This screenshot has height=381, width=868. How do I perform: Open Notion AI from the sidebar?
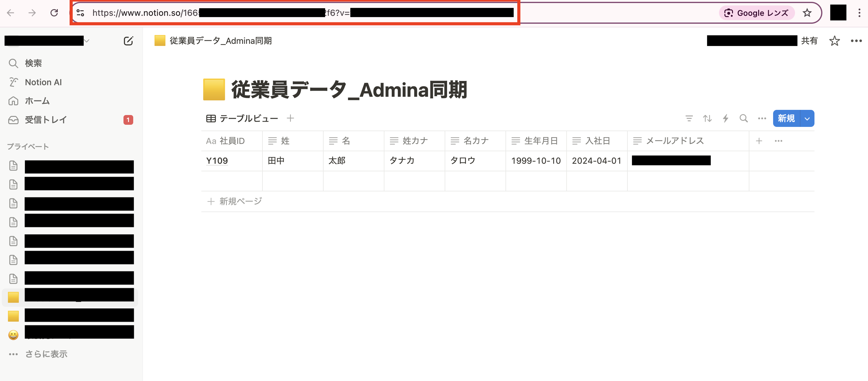pos(43,82)
